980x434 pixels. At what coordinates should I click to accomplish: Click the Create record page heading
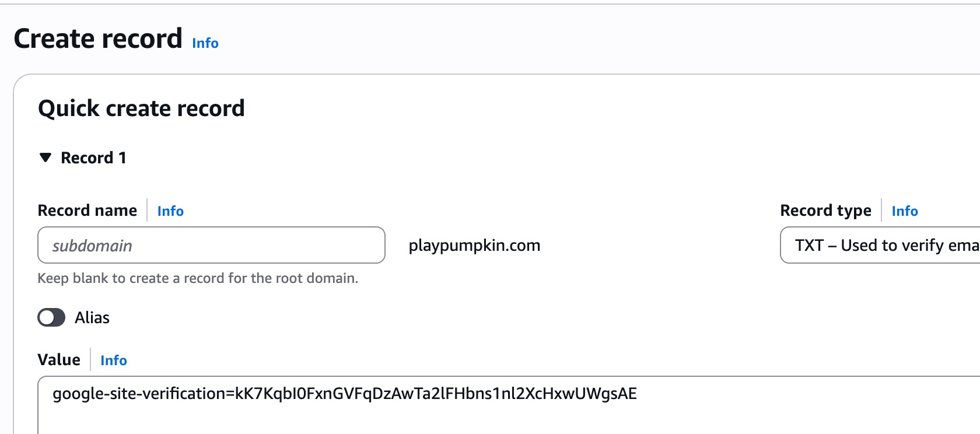click(x=98, y=38)
